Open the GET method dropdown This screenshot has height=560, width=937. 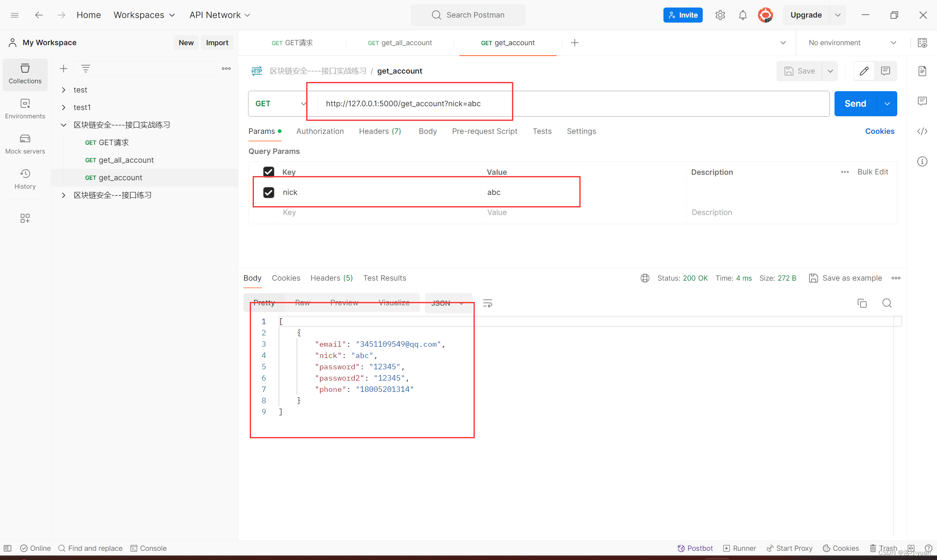click(x=280, y=104)
